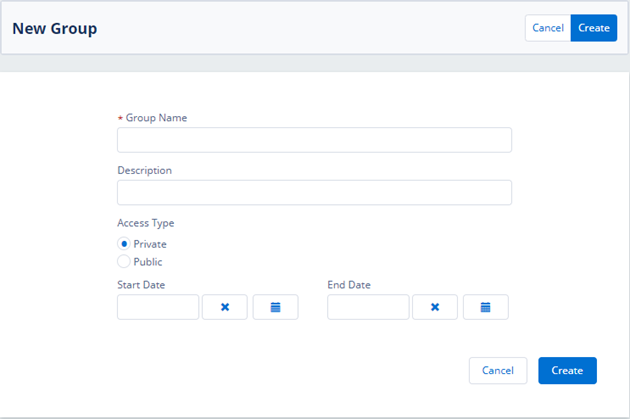Click the bottom Cancel button below the form
Screen dimensions: 630x419
pos(498,370)
